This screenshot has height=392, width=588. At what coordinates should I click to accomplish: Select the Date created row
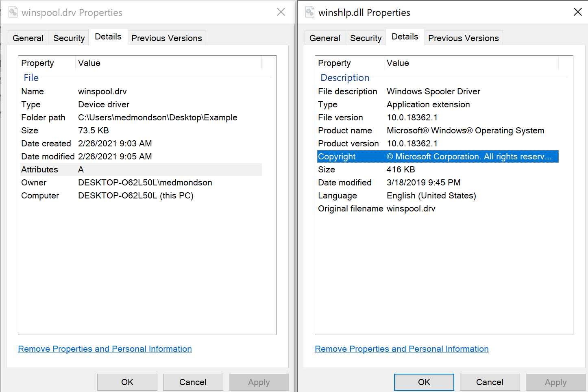tap(141, 144)
